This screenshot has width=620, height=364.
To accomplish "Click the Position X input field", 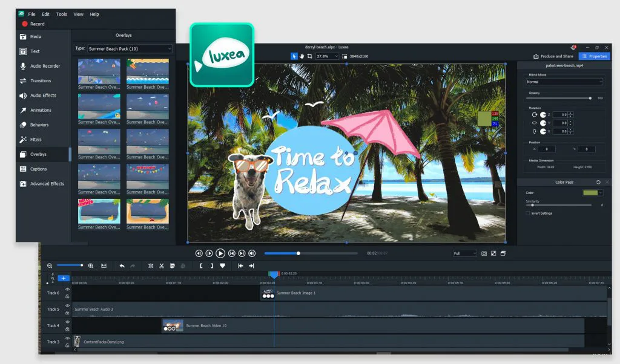I will point(547,149).
